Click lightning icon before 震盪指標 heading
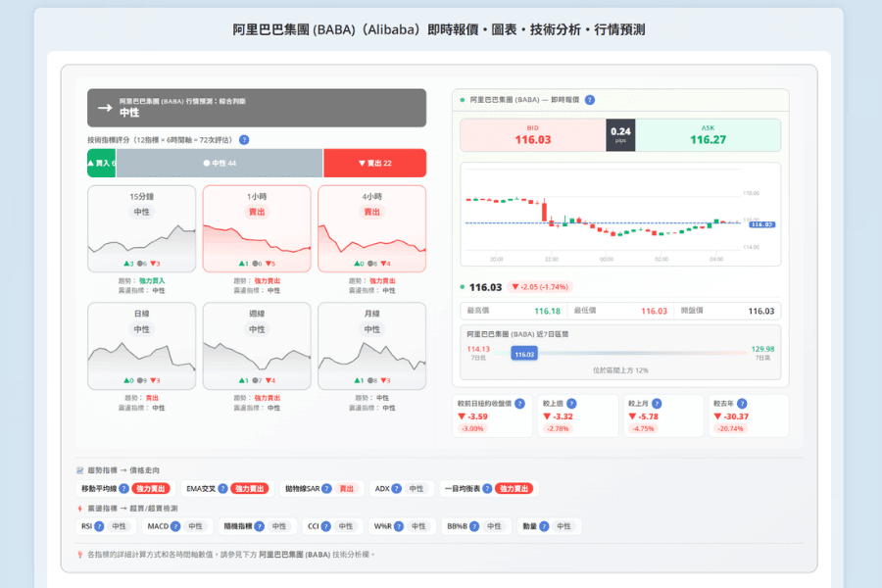Image resolution: width=882 pixels, height=588 pixels. pyautogui.click(x=80, y=508)
